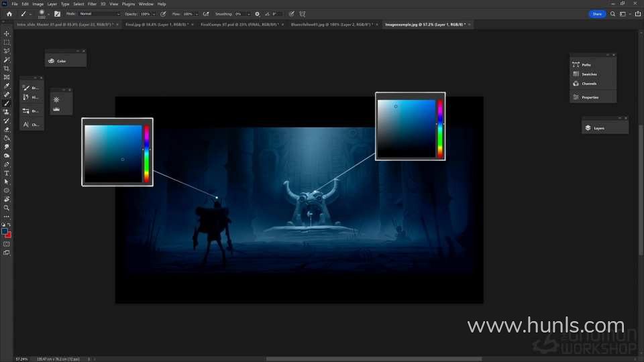Select the Clone Stamp tool
This screenshot has width=644, height=362.
click(7, 112)
